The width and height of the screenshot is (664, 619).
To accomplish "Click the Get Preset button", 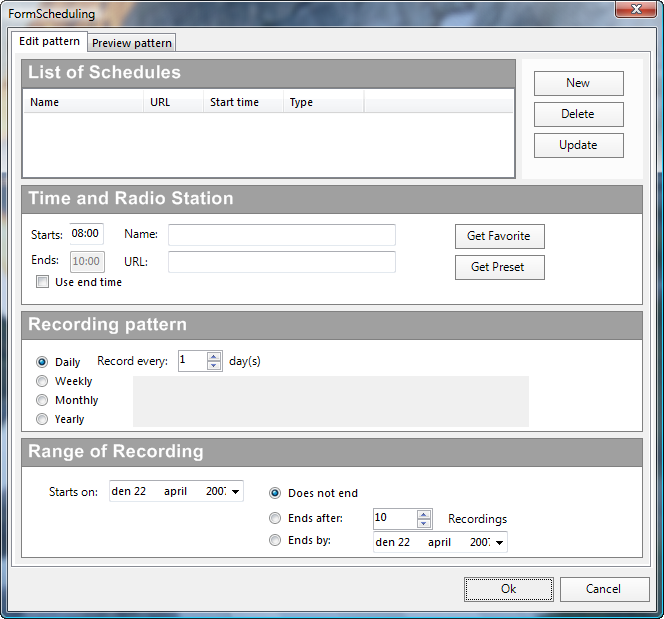I will (500, 267).
